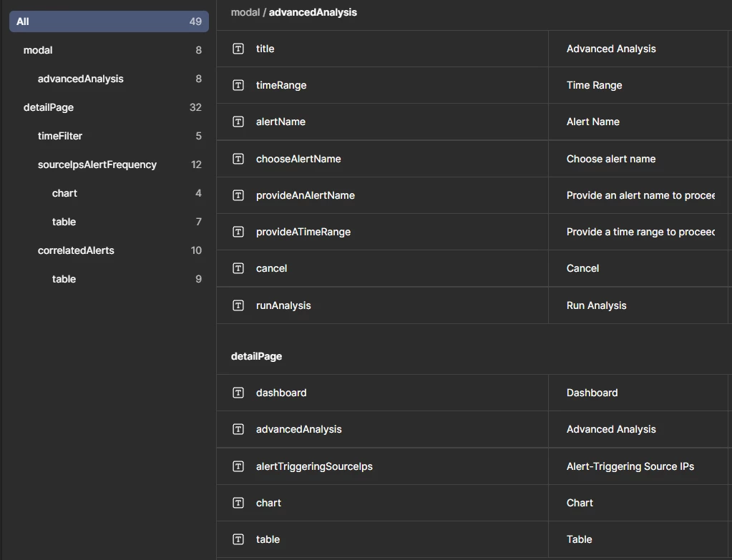
Task: Click the type icon next to provideAnAlertName
Action: point(238,195)
